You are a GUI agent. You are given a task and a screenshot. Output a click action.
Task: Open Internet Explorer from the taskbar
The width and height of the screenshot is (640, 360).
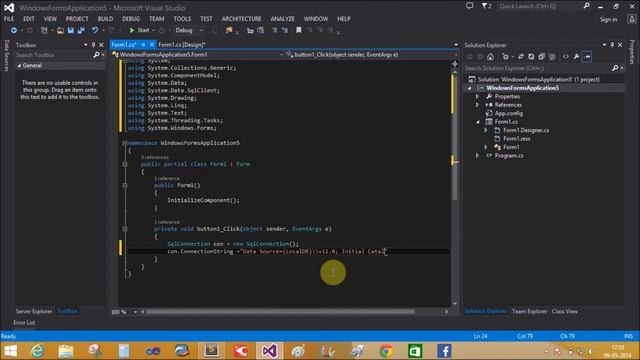tap(37, 351)
